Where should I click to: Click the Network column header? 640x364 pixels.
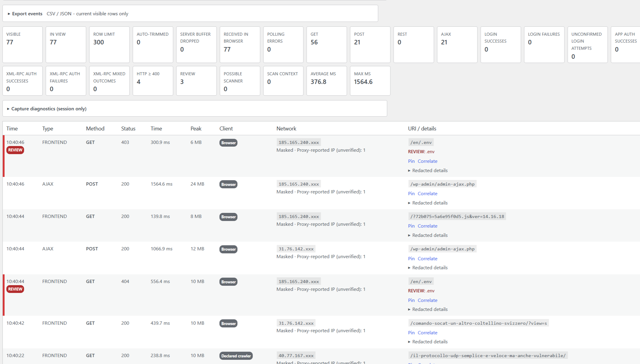286,128
